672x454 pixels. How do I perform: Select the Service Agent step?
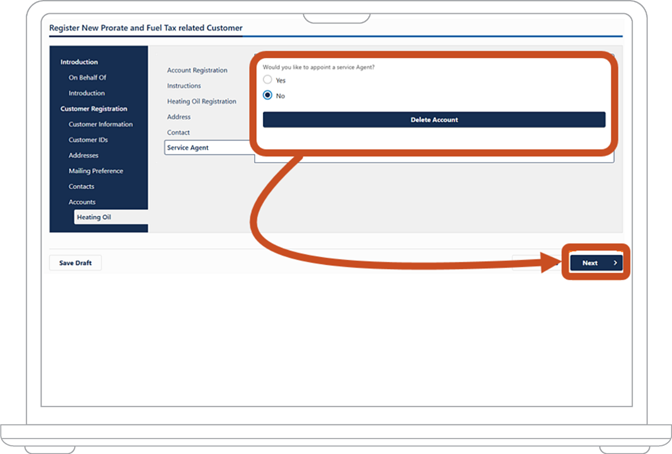209,147
